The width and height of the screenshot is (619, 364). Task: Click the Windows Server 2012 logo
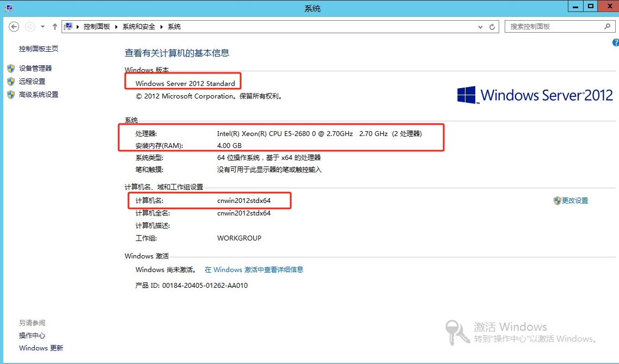(x=535, y=95)
